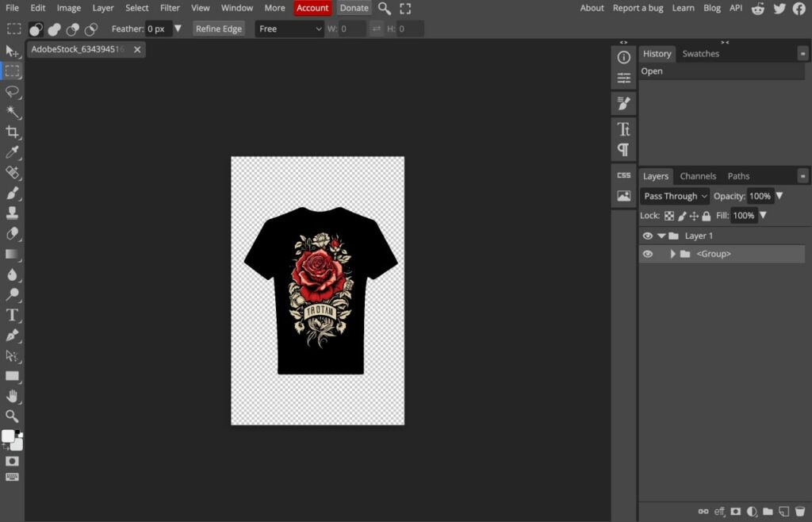Image resolution: width=812 pixels, height=522 pixels.
Task: Switch to the Channels tab
Action: 698,175
